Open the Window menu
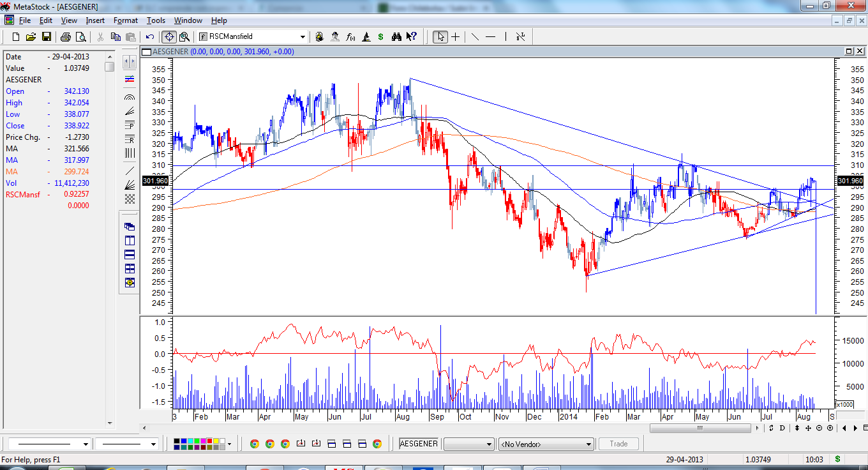This screenshot has height=470, width=868. [188, 20]
